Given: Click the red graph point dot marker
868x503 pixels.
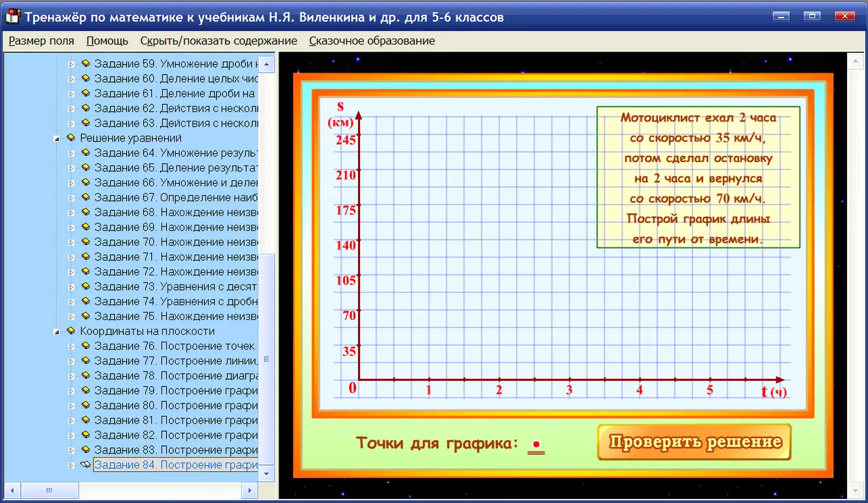Looking at the screenshot, I should [536, 445].
